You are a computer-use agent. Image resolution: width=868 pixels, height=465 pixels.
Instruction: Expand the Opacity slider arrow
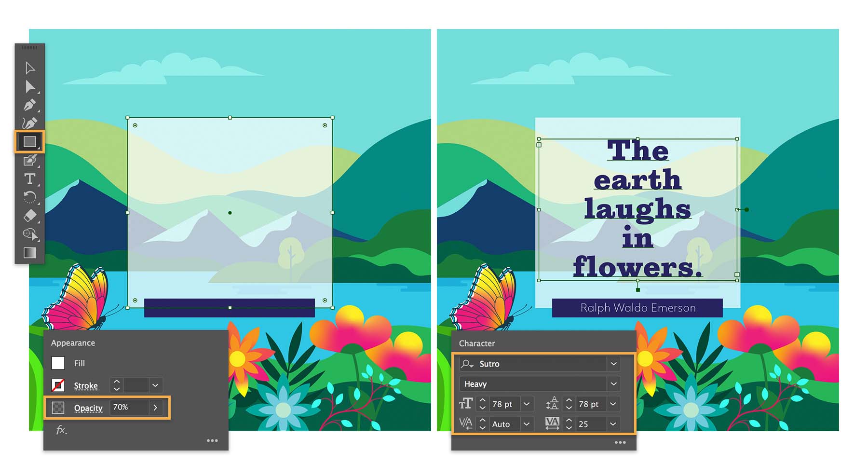(155, 408)
